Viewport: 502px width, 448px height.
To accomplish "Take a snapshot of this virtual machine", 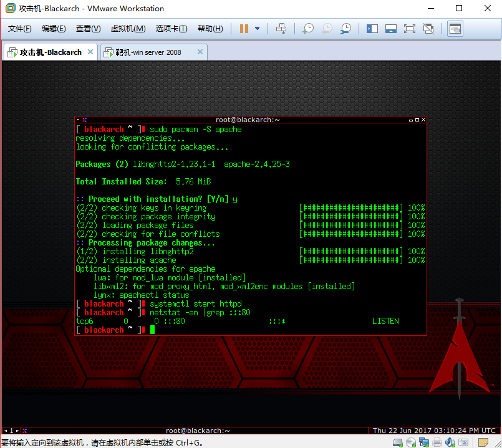I will (308, 29).
